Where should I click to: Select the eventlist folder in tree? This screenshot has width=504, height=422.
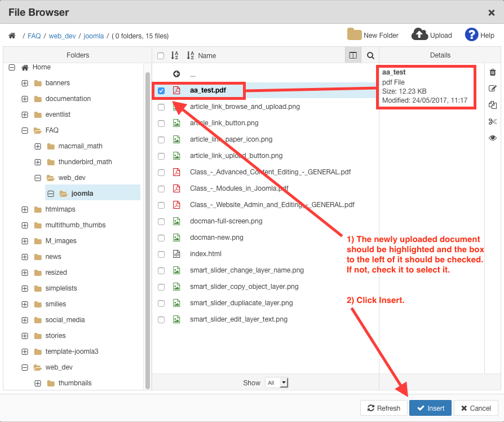click(x=58, y=115)
